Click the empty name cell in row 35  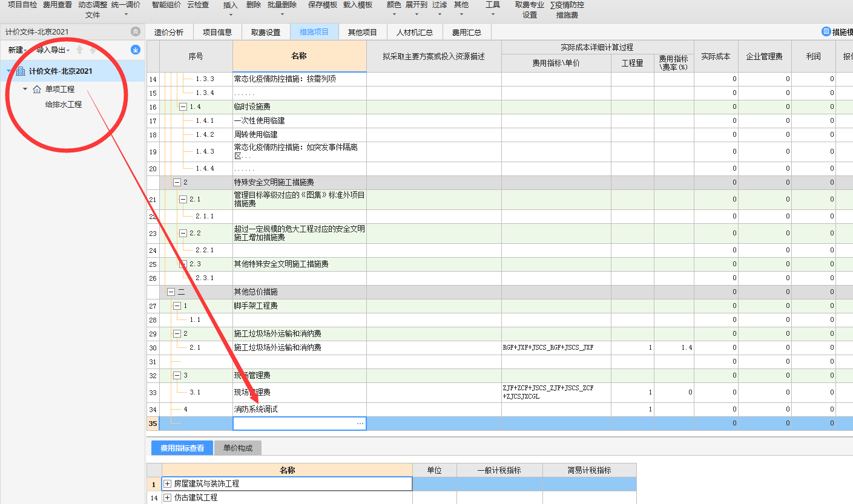click(x=300, y=424)
